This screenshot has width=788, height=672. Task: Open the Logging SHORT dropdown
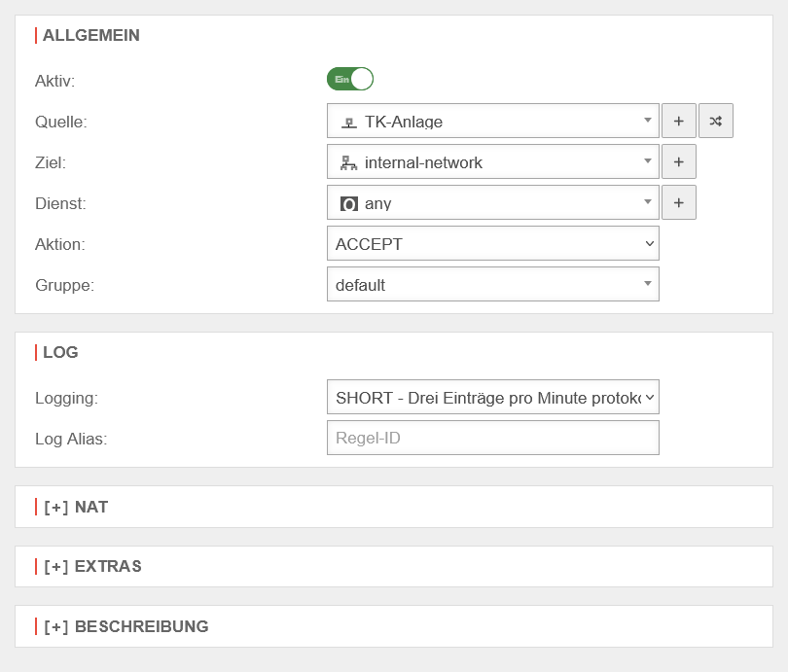click(493, 398)
